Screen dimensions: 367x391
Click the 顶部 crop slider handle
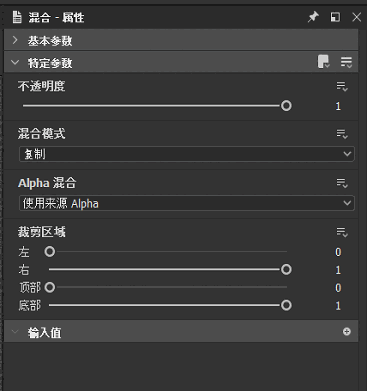[x=50, y=287]
